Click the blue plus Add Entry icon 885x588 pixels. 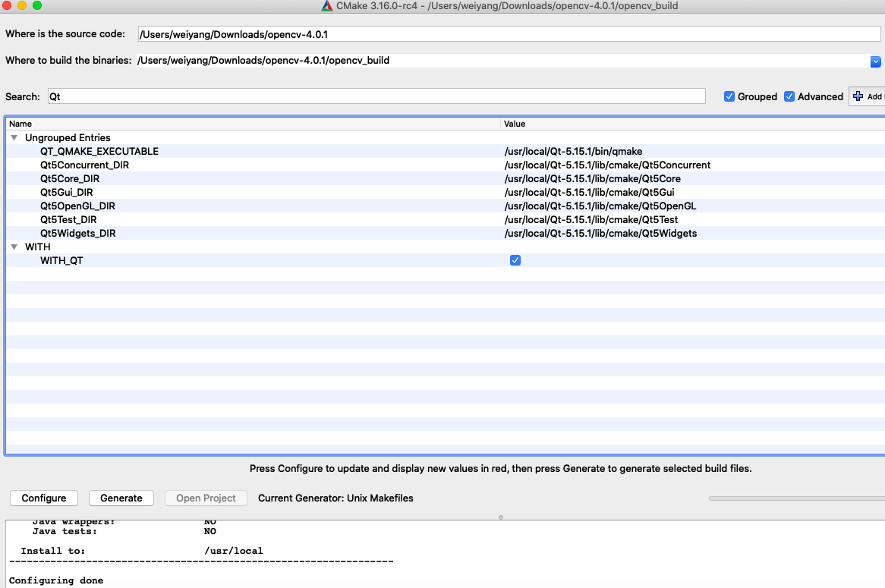click(858, 96)
